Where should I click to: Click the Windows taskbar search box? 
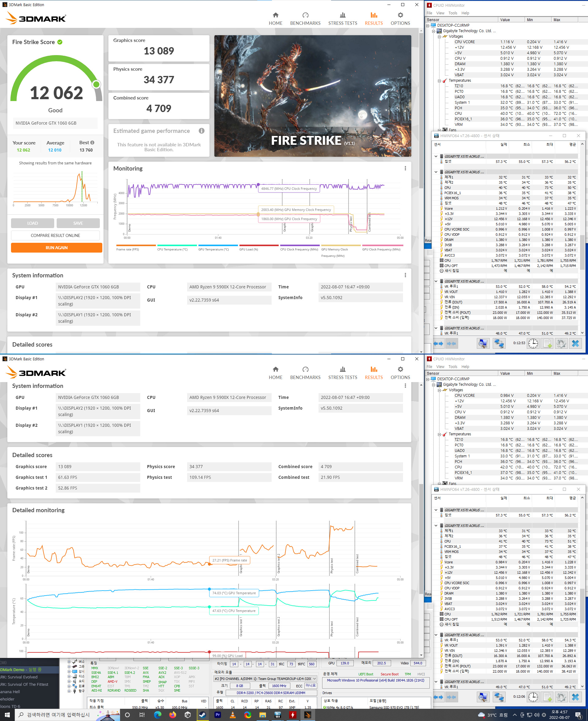[x=58, y=715]
